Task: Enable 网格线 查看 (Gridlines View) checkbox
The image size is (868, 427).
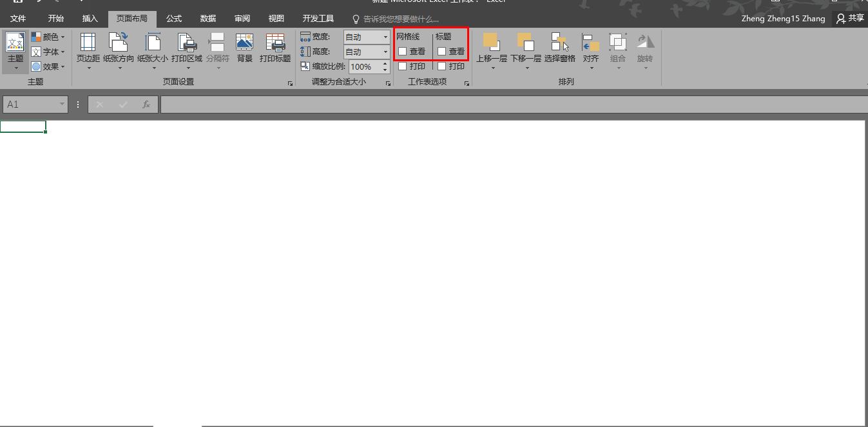Action: (403, 52)
